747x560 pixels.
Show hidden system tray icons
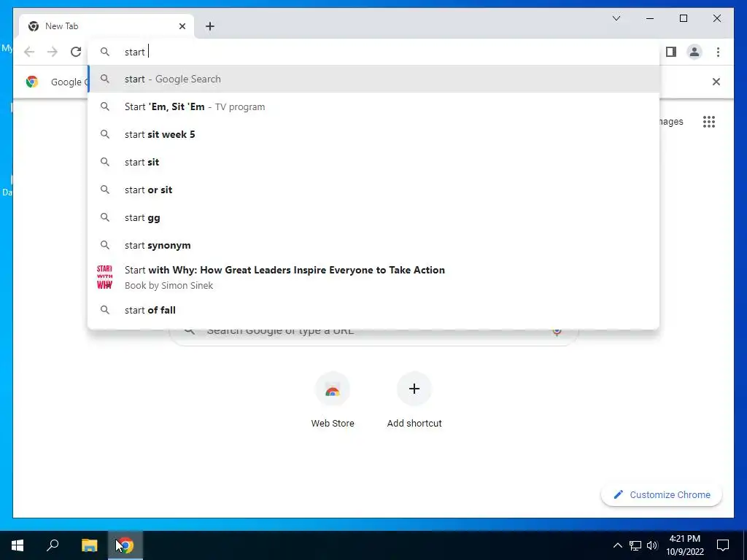(x=617, y=545)
